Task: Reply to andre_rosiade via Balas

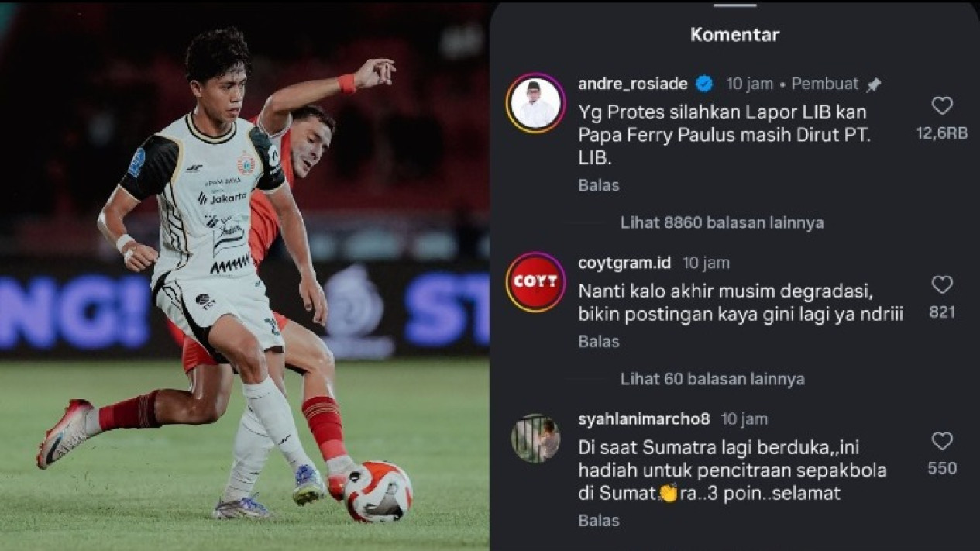Action: (598, 185)
